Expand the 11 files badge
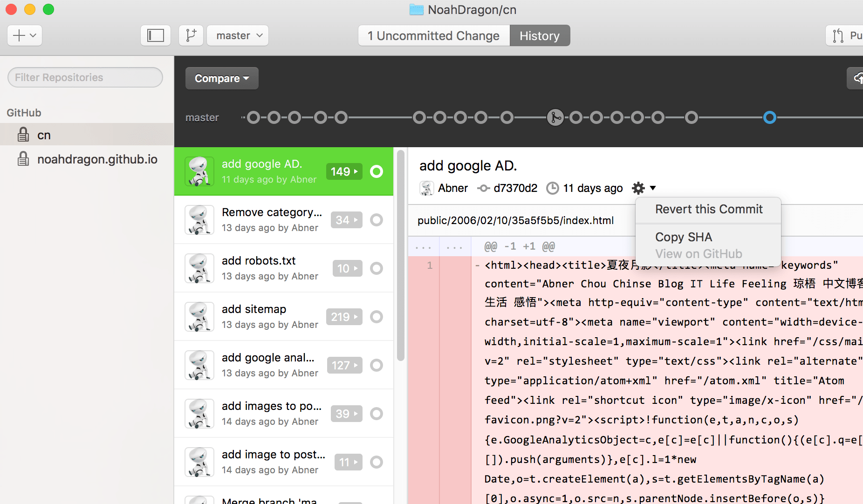This screenshot has height=504, width=863. (349, 462)
